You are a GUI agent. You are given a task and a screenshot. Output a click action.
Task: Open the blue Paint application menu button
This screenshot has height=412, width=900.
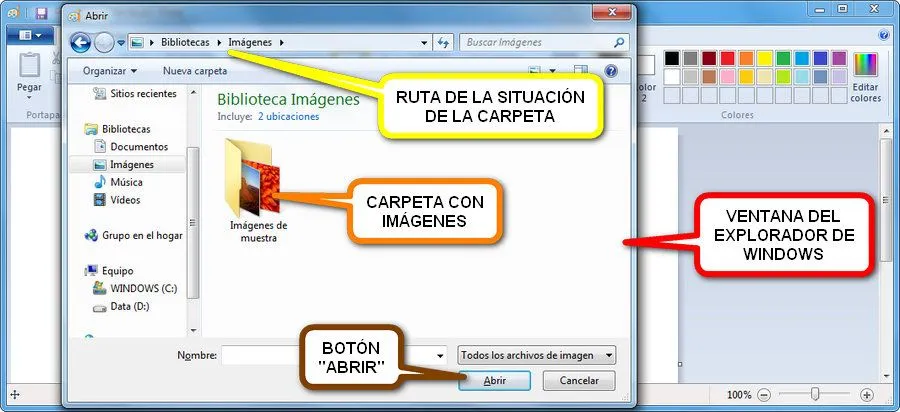point(30,36)
